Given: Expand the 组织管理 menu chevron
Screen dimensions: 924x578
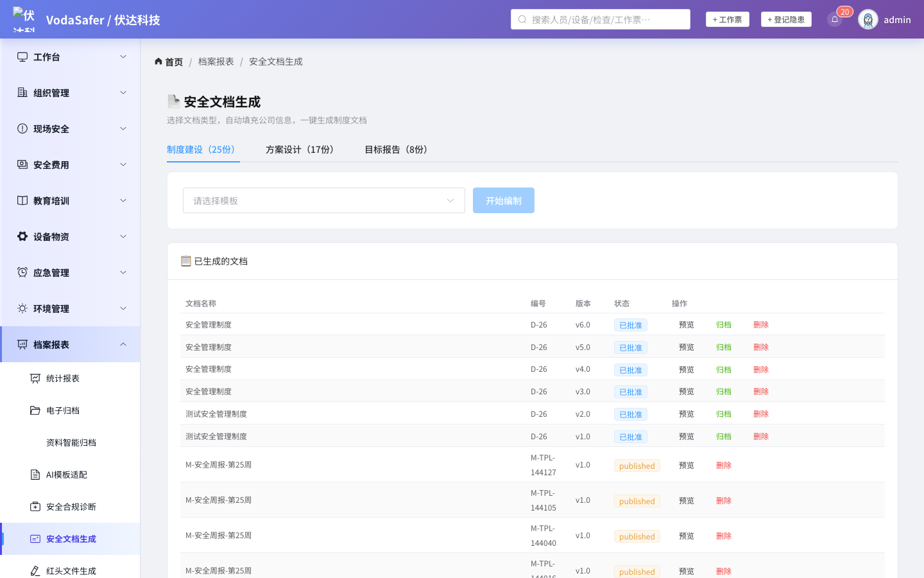Looking at the screenshot, I should click(x=123, y=92).
